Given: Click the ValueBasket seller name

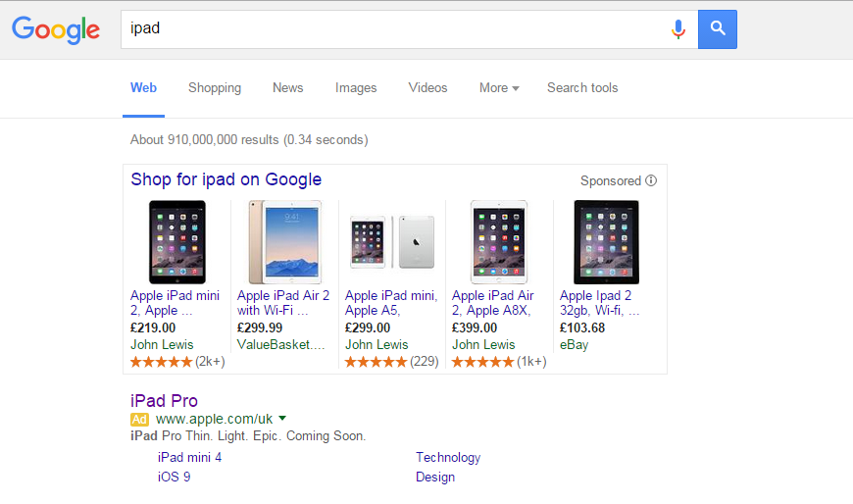Looking at the screenshot, I should [280, 345].
